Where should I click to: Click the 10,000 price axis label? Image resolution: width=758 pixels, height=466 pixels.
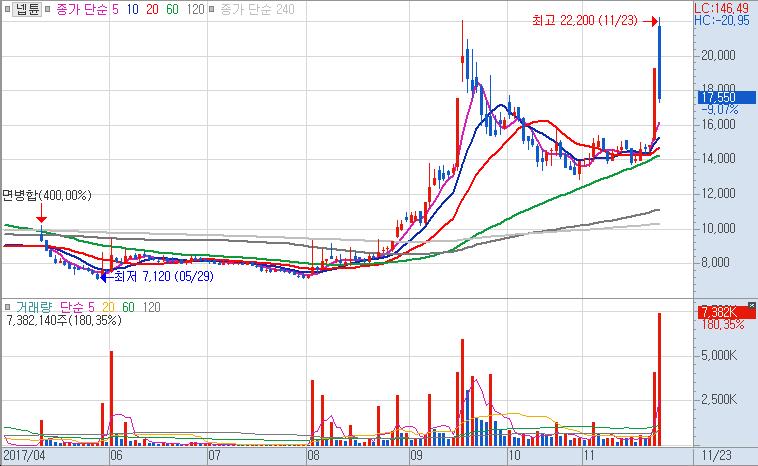[x=718, y=228]
